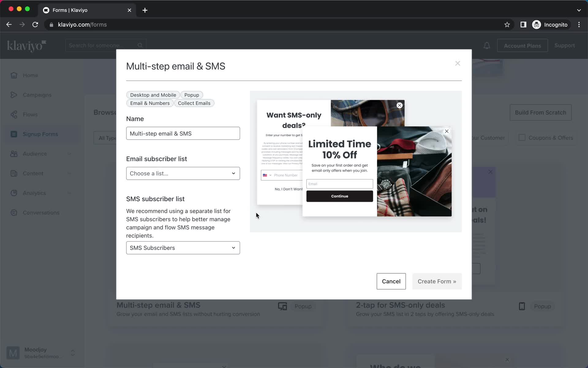Click the form Name input field
This screenshot has height=368, width=588.
pyautogui.click(x=183, y=133)
